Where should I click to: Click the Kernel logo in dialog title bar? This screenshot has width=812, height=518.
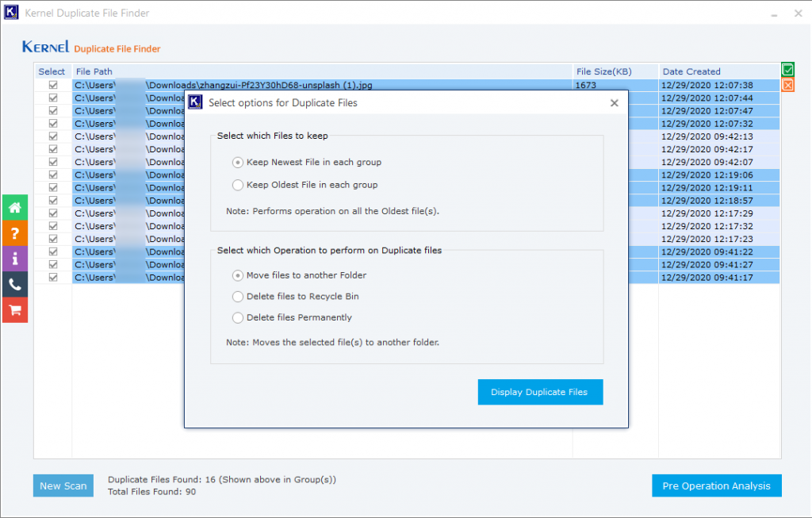[195, 102]
